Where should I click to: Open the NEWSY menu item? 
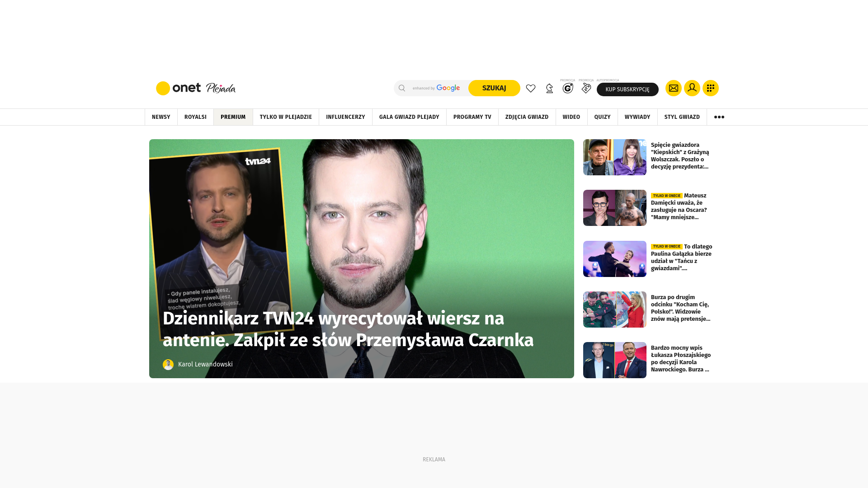(x=161, y=117)
